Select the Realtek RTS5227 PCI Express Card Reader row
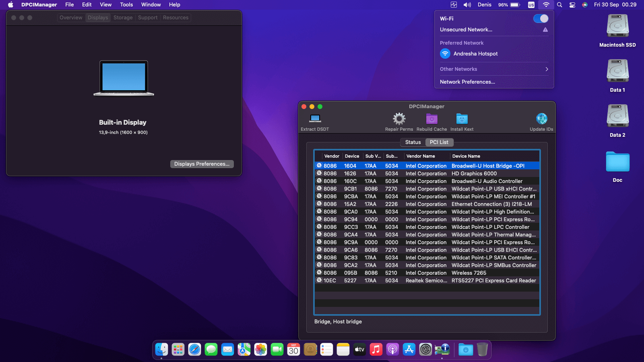This screenshot has height=362, width=644. [x=427, y=280]
